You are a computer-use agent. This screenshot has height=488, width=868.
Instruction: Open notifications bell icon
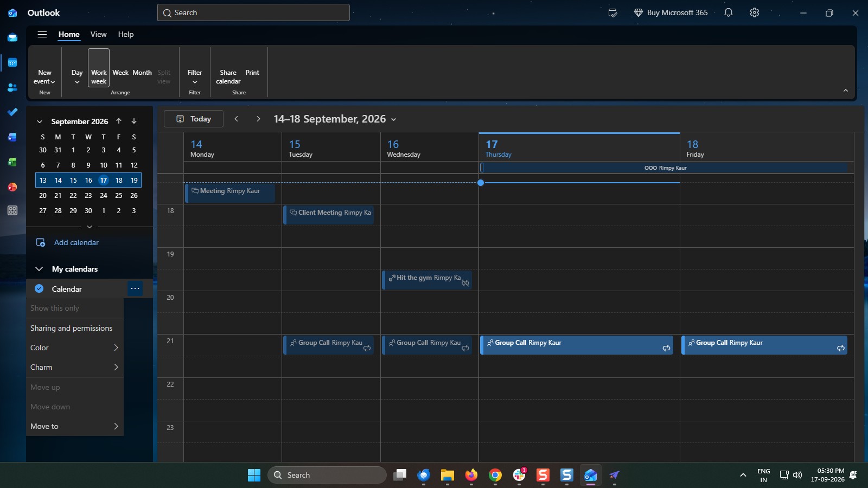(x=729, y=12)
